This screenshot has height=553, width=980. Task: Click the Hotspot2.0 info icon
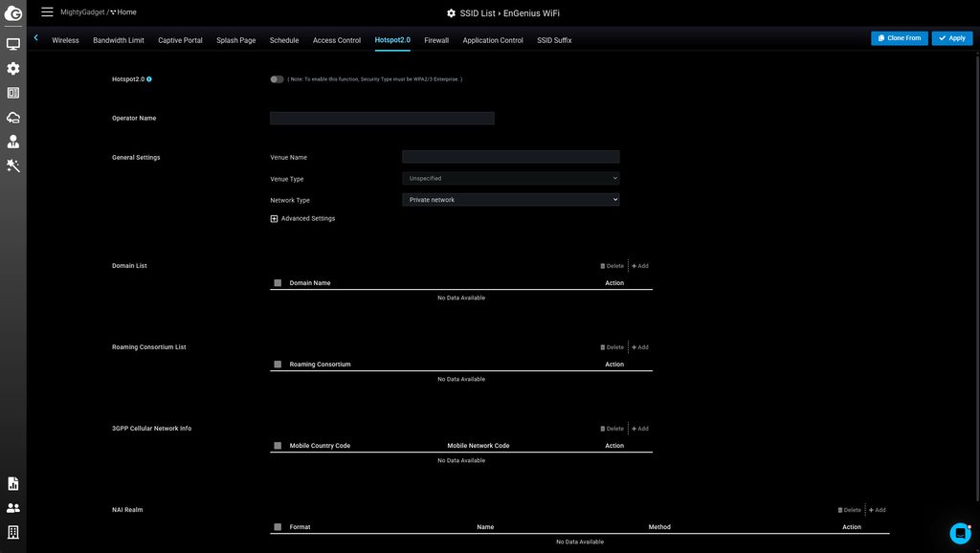tap(149, 79)
